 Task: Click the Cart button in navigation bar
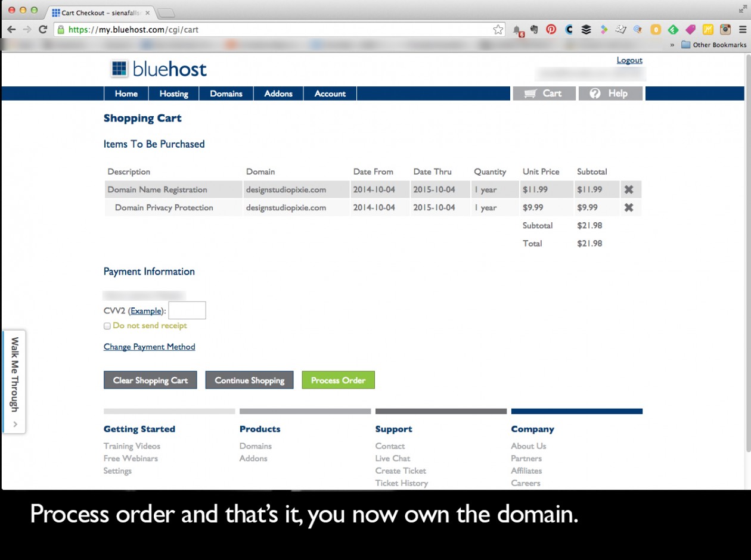(x=545, y=94)
